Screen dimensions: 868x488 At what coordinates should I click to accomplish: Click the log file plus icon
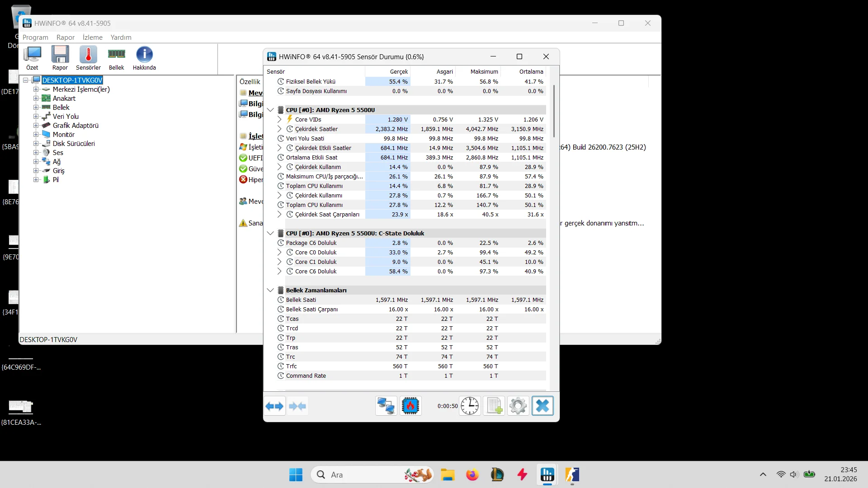point(494,406)
